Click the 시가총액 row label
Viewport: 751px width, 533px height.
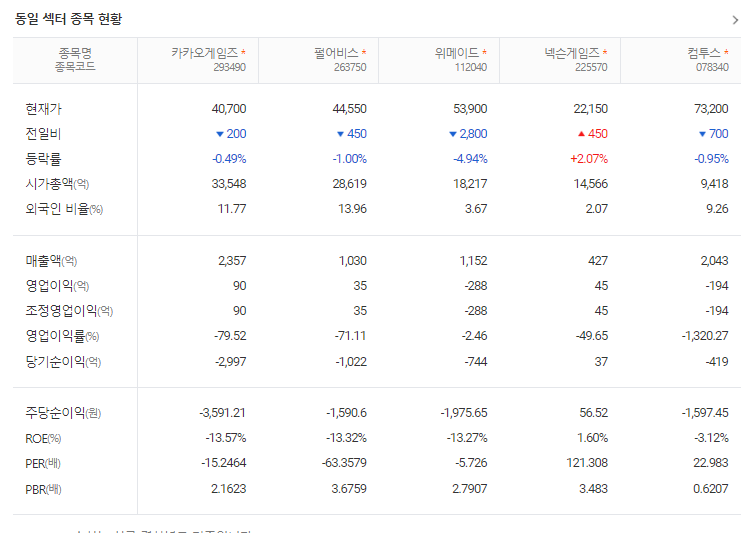pyautogui.click(x=57, y=184)
